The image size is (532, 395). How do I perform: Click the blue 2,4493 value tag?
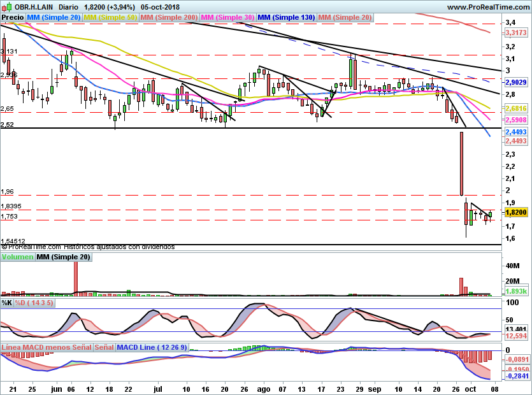516,132
